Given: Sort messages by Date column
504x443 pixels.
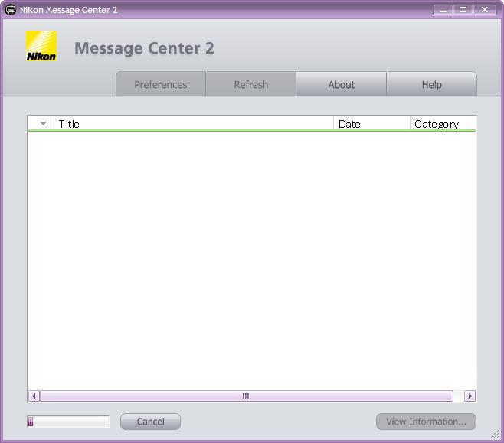Looking at the screenshot, I should 372,124.
